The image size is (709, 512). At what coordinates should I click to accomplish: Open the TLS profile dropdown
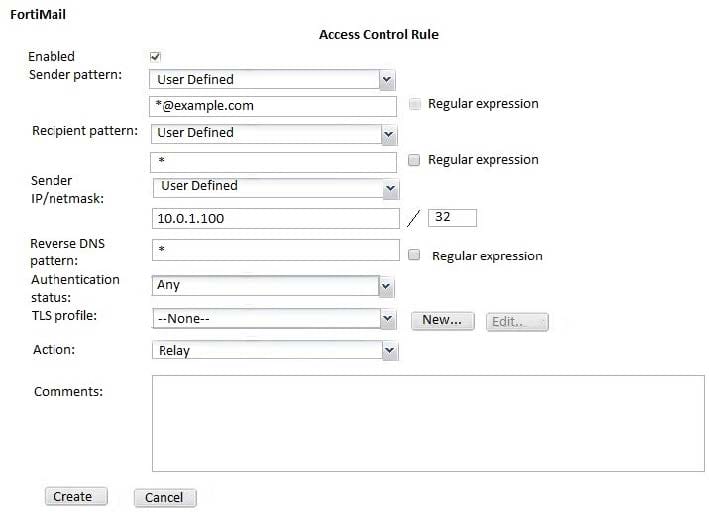pos(272,319)
